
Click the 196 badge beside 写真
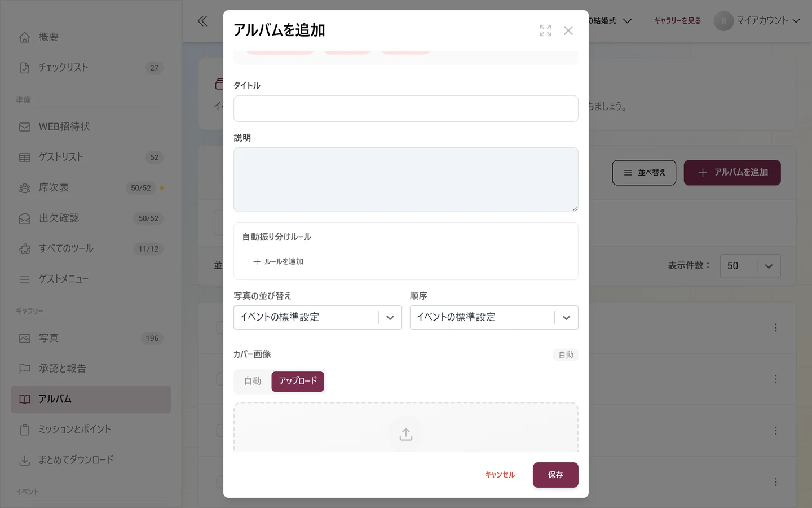[x=152, y=339]
